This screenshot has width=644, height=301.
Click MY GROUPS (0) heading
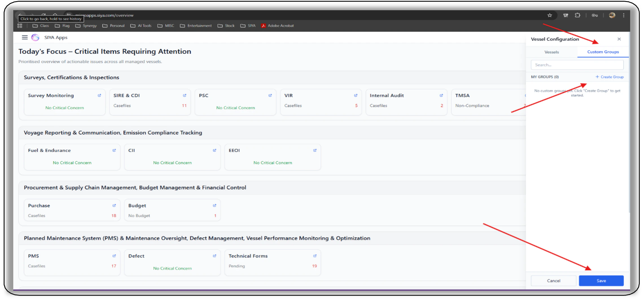(x=545, y=77)
